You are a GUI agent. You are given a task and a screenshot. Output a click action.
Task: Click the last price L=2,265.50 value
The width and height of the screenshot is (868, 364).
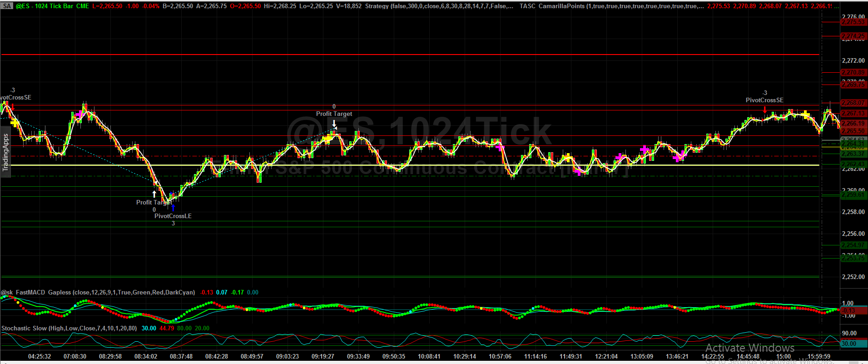[x=107, y=6]
